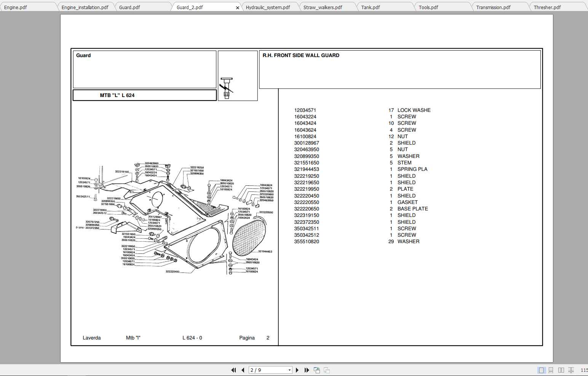
Task: Select the Thresher.pdf document
Action: 547,7
